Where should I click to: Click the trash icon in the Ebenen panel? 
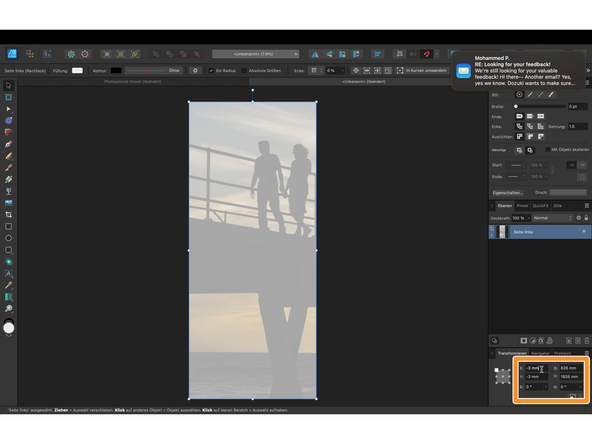[x=586, y=341]
